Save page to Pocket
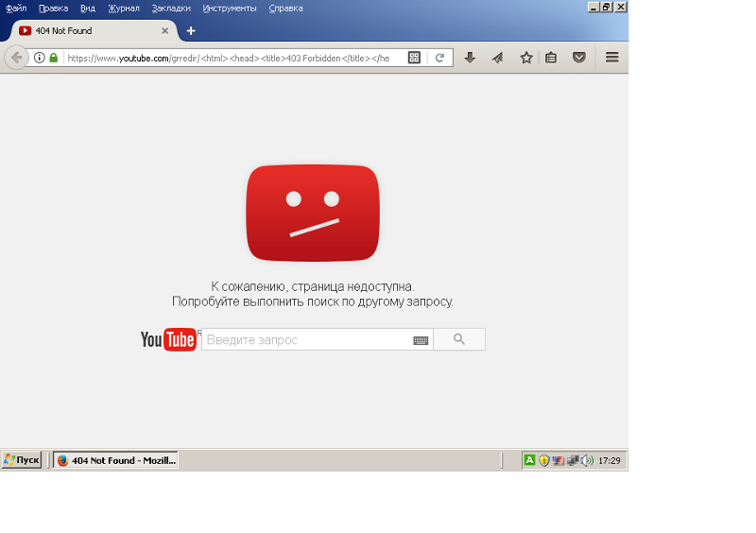756x533 pixels. (x=579, y=58)
